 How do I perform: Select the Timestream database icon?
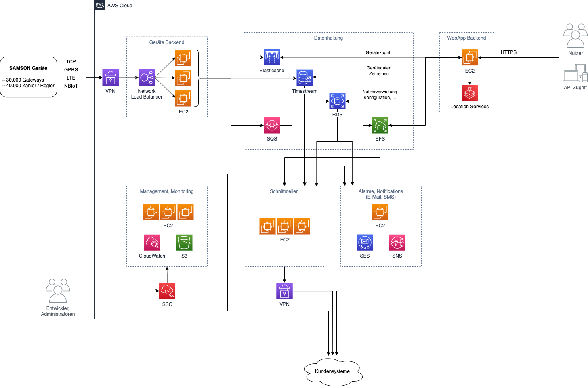[304, 78]
